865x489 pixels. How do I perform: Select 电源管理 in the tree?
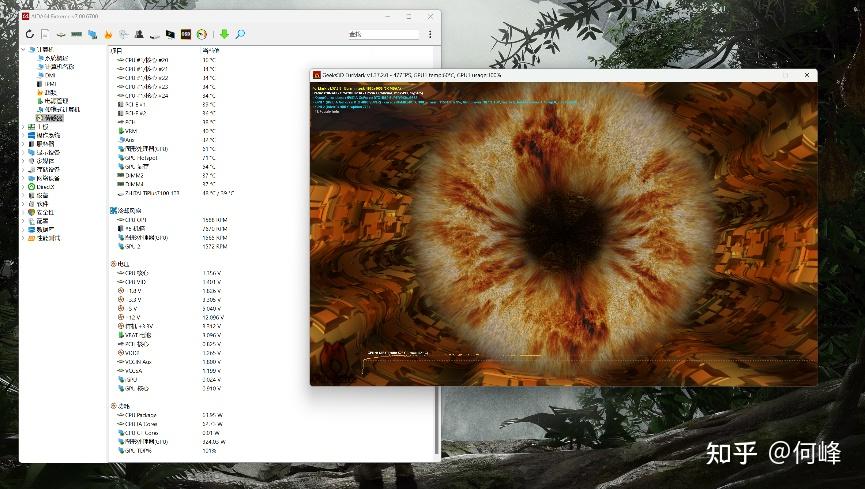pos(56,101)
